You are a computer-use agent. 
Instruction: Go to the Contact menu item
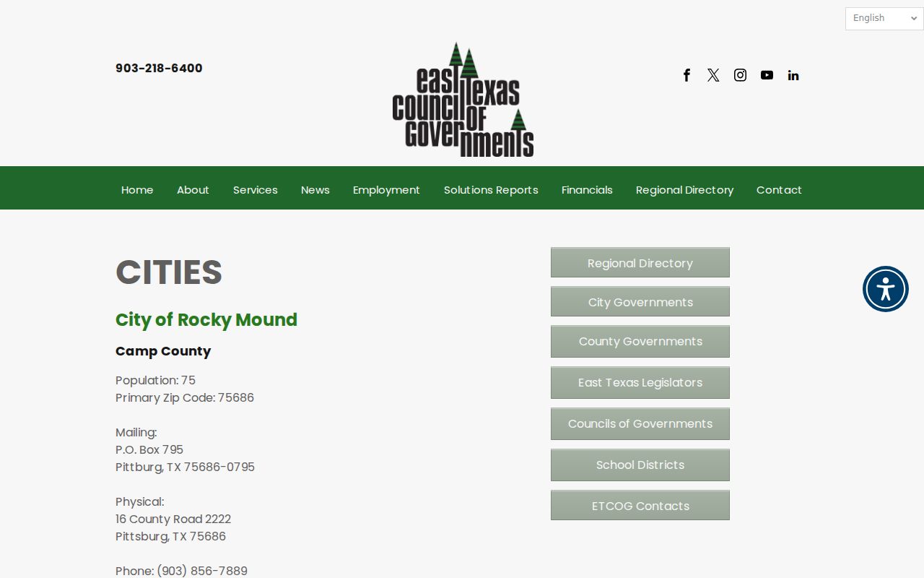pos(779,190)
